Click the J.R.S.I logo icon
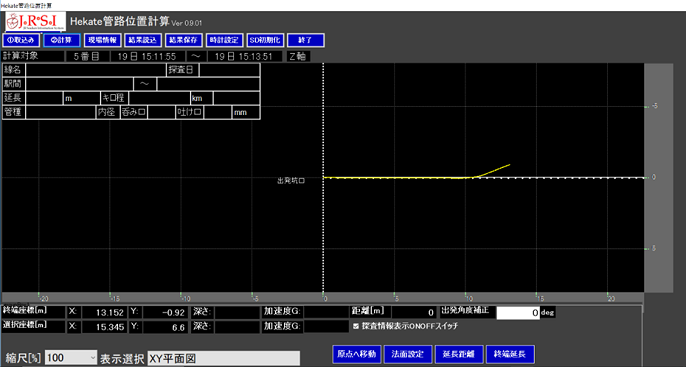The width and height of the screenshot is (686, 367). click(35, 21)
